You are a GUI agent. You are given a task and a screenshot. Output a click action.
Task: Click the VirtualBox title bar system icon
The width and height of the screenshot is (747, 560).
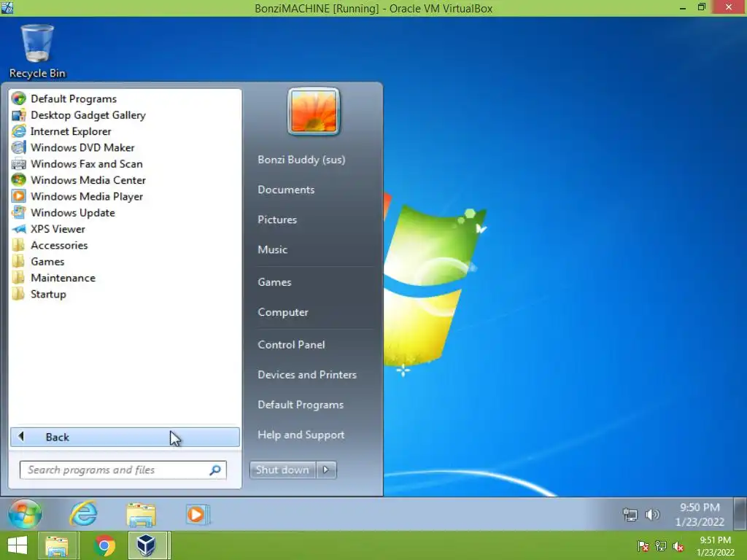[x=7, y=7]
